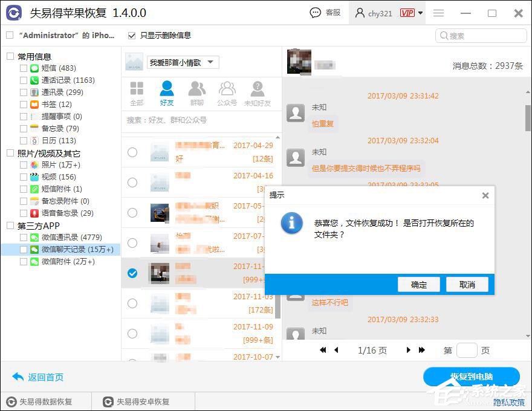Switch to the 失易得安卓恢复 bottom tab
Viewport: 532px width, 411px height.
pos(143,401)
